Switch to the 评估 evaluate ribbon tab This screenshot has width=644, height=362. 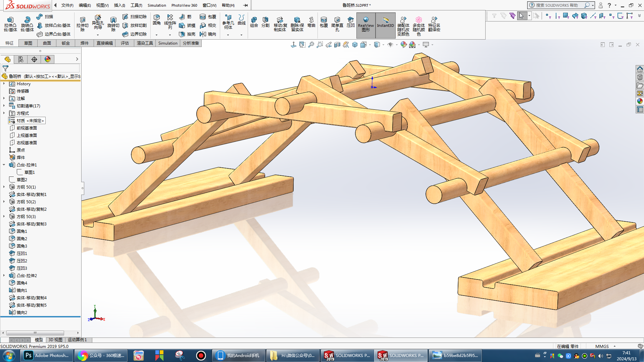[x=125, y=43]
